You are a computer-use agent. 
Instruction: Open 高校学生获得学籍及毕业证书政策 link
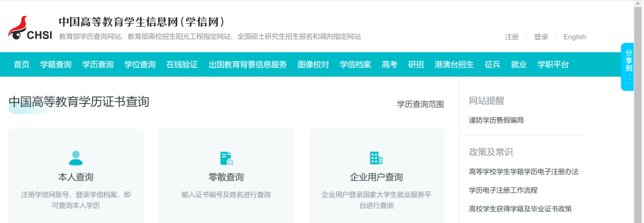pyautogui.click(x=521, y=209)
